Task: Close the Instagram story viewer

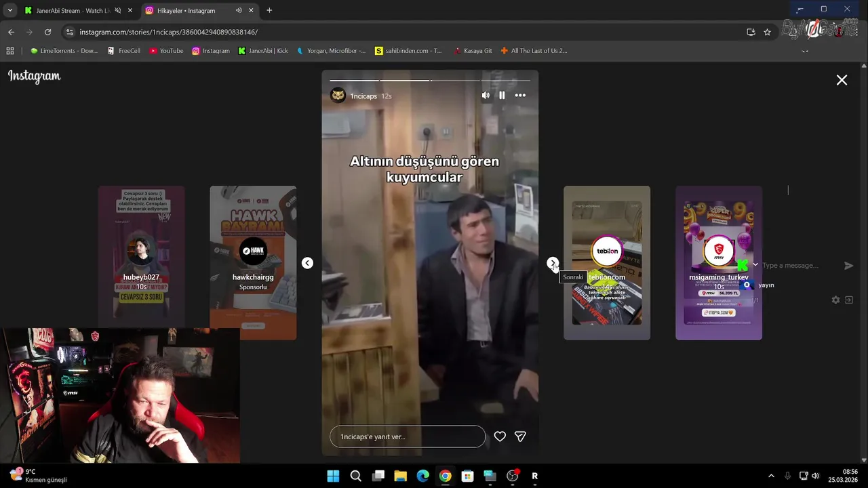Action: [842, 80]
